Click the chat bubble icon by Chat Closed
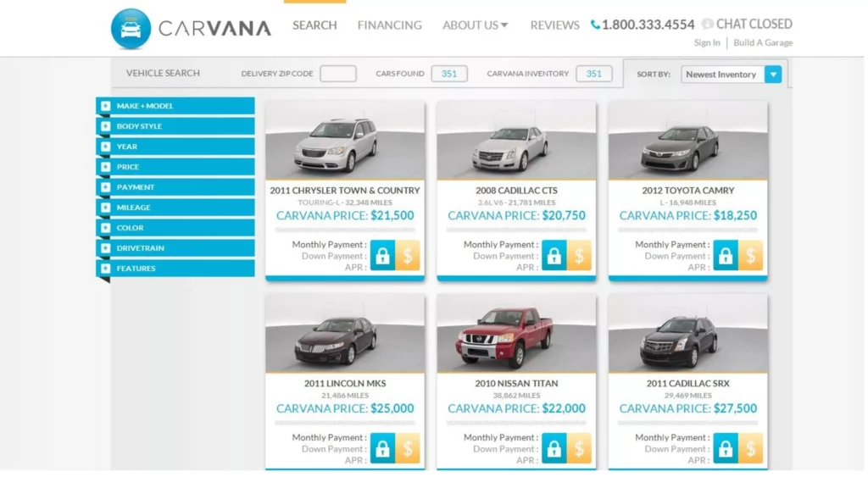The image size is (868, 488). click(707, 24)
